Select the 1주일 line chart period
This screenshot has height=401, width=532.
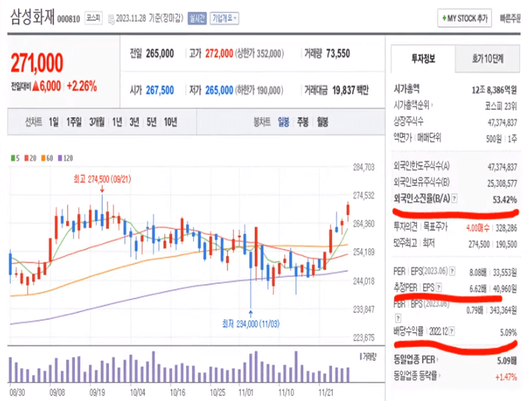(74, 121)
